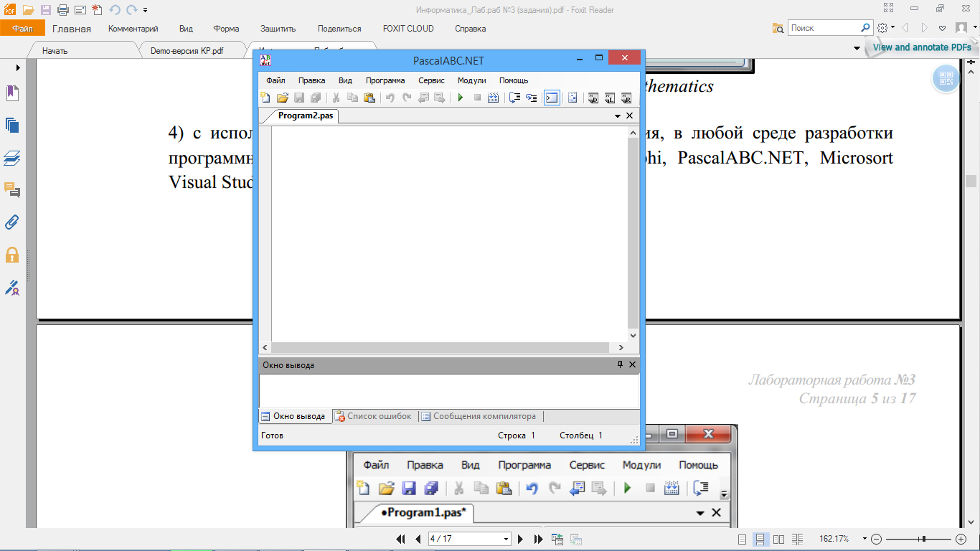Open Программа menu in PascalABC.NET
Image resolution: width=980 pixels, height=551 pixels.
[385, 80]
